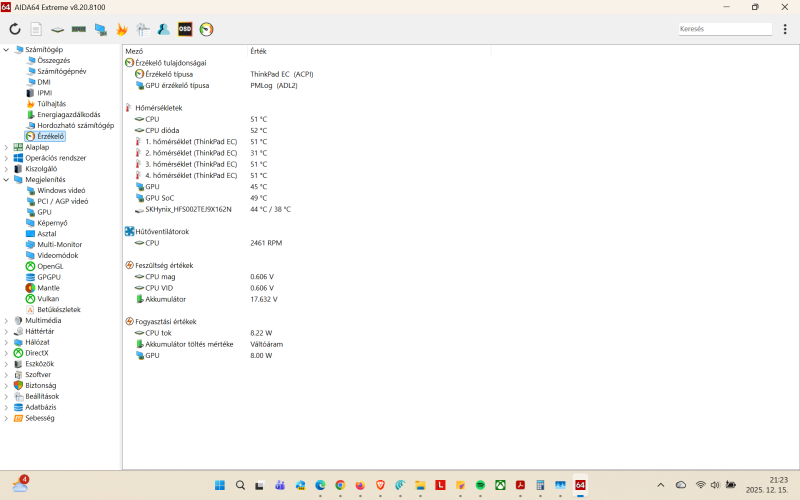Expand the Hálózat tree node
Viewport: 800px width, 500px height.
6,342
